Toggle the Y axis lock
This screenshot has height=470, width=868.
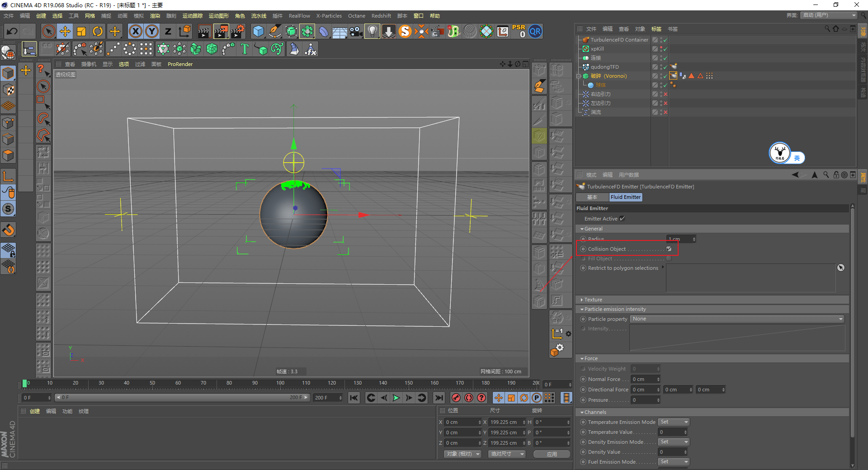[152, 32]
